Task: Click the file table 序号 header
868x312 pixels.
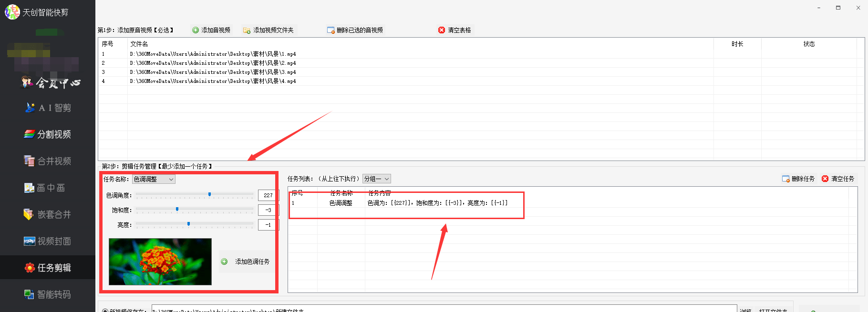Action: [x=113, y=44]
